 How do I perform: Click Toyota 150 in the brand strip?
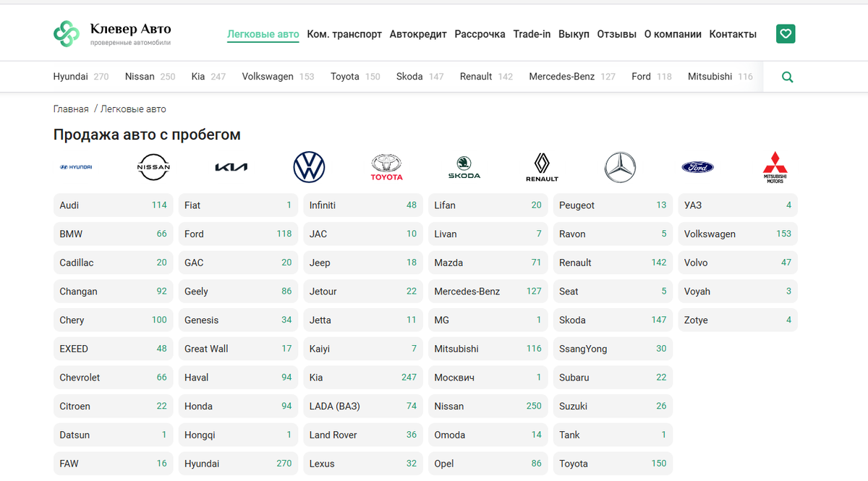point(355,77)
